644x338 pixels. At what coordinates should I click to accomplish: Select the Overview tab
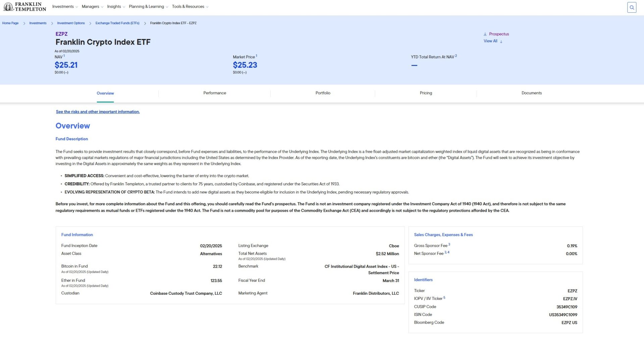(x=105, y=93)
